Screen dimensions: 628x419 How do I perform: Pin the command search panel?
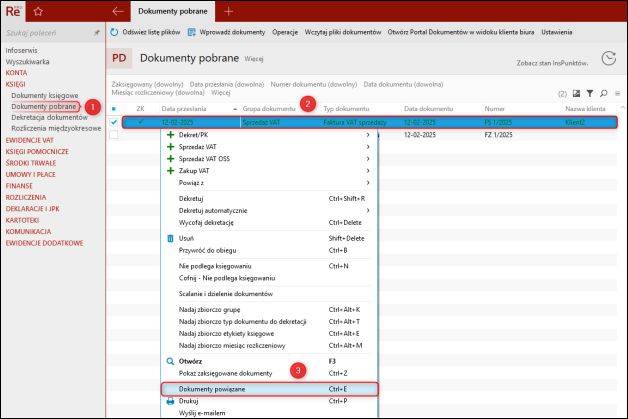(x=96, y=33)
